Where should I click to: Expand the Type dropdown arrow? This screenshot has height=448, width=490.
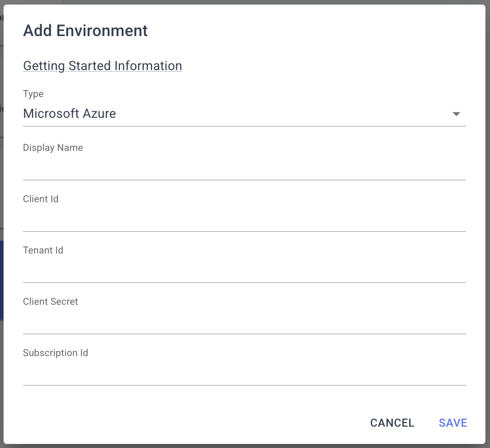(456, 114)
